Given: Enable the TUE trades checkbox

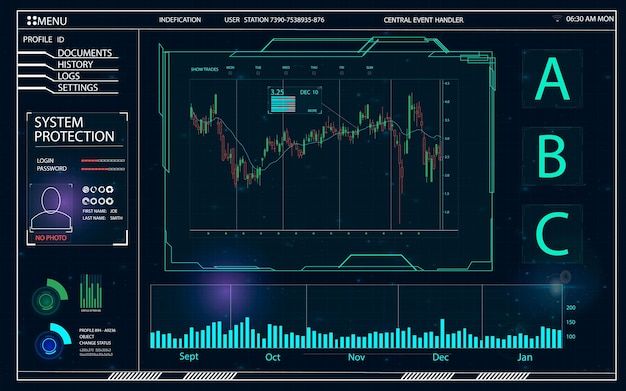Looking at the screenshot, I should [258, 73].
